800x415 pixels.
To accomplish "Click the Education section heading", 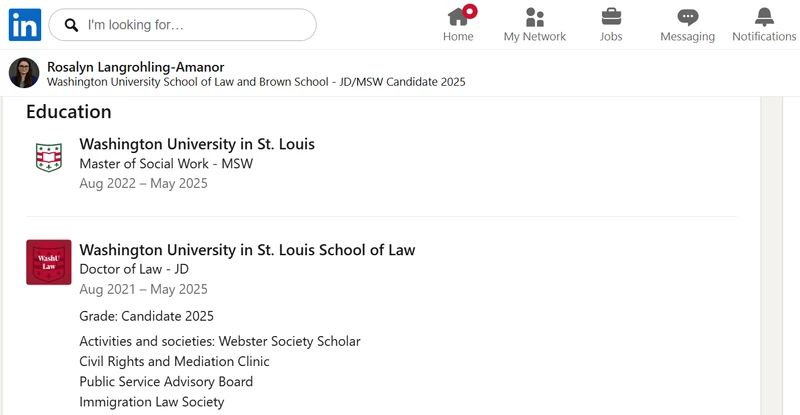I will tap(69, 112).
